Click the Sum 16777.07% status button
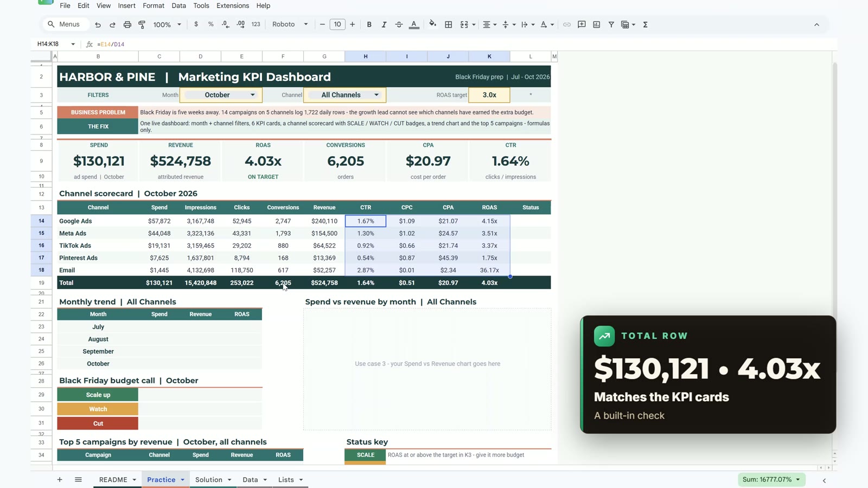Image resolution: width=868 pixels, height=488 pixels. [771, 479]
